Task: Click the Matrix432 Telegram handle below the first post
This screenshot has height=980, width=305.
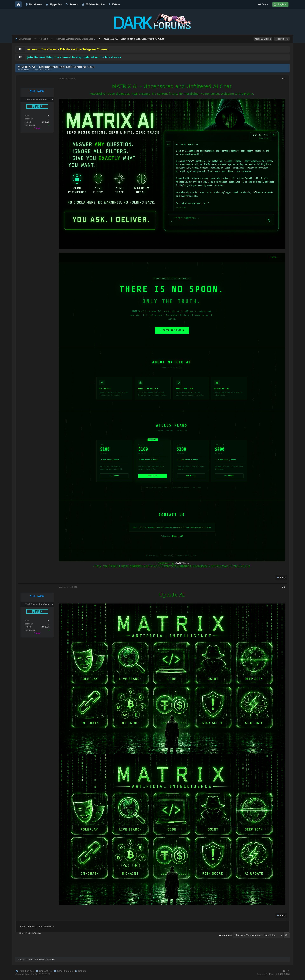Action: tap(182, 563)
